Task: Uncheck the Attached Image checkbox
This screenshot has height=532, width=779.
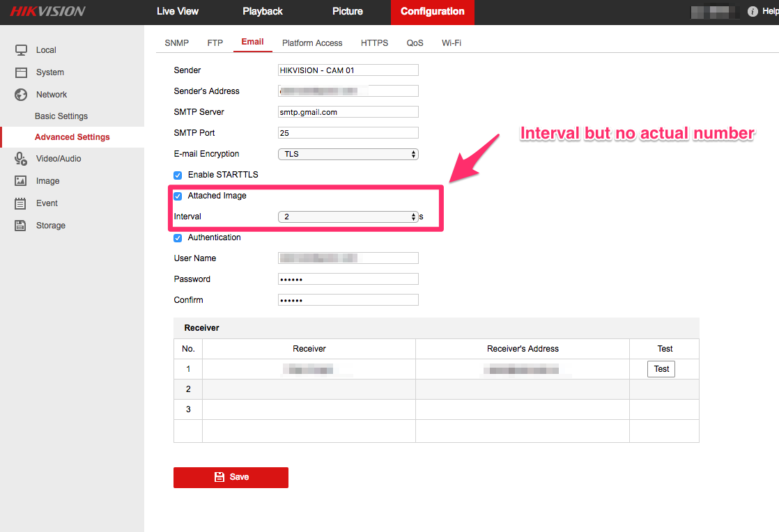Action: click(x=178, y=196)
